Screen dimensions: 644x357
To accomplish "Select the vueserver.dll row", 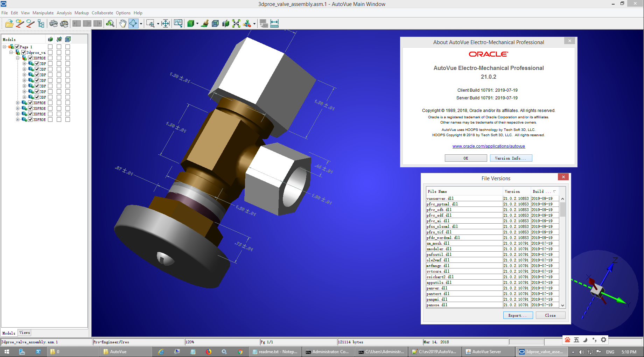I will point(492,198).
